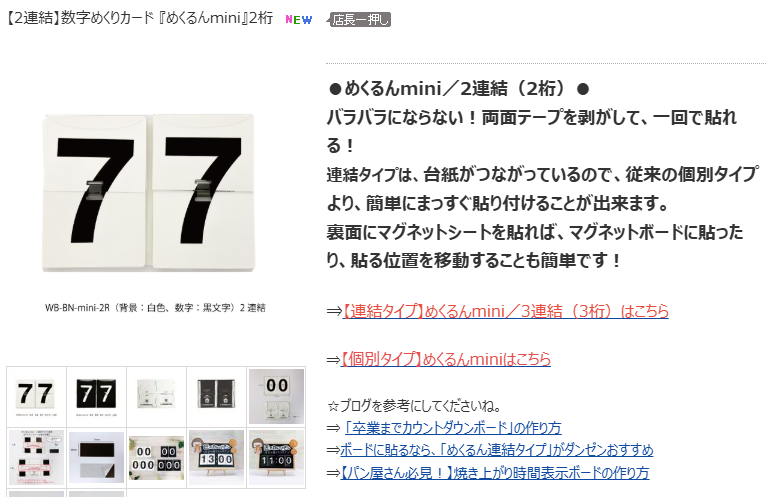Select the 00 size dimensions thumbnail

coord(276,396)
